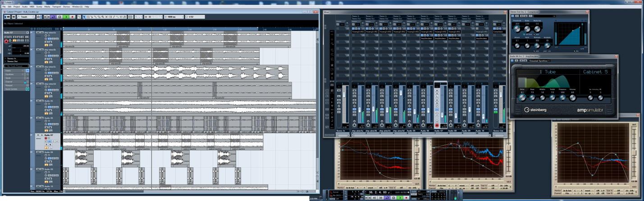644x201 pixels.
Task: Select the Draw pencil tool
Action: [114, 17]
